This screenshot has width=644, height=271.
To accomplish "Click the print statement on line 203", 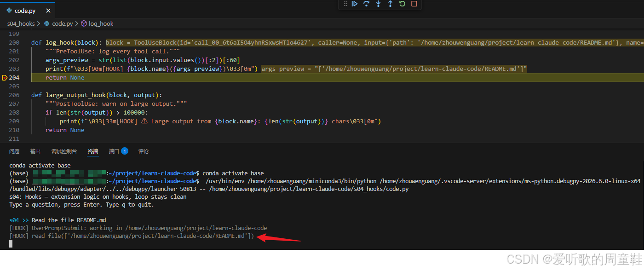I will click(x=152, y=69).
